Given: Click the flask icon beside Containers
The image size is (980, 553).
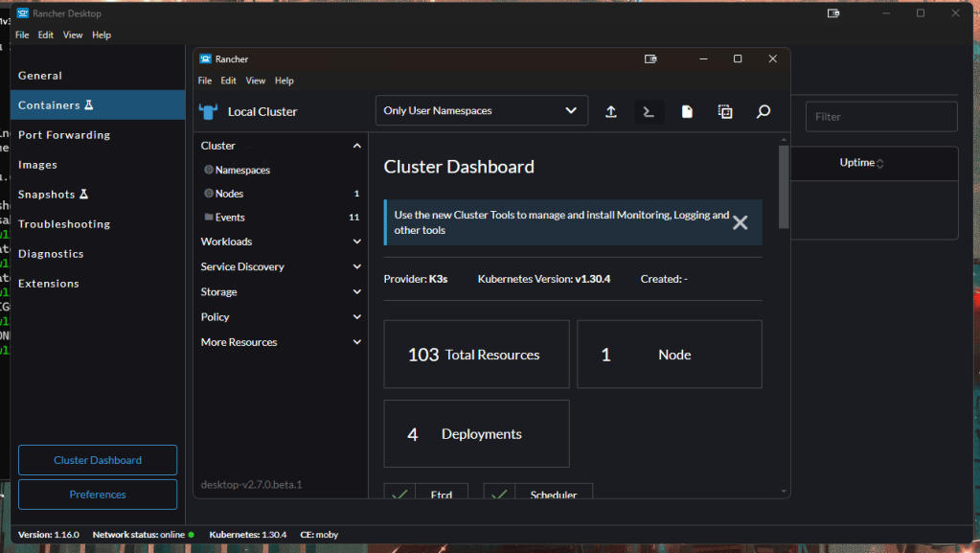Looking at the screenshot, I should pos(89,104).
